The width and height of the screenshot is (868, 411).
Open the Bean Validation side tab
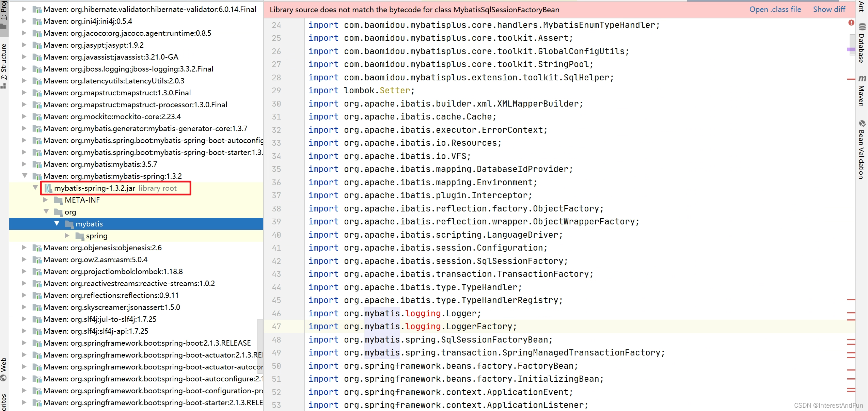coord(862,150)
